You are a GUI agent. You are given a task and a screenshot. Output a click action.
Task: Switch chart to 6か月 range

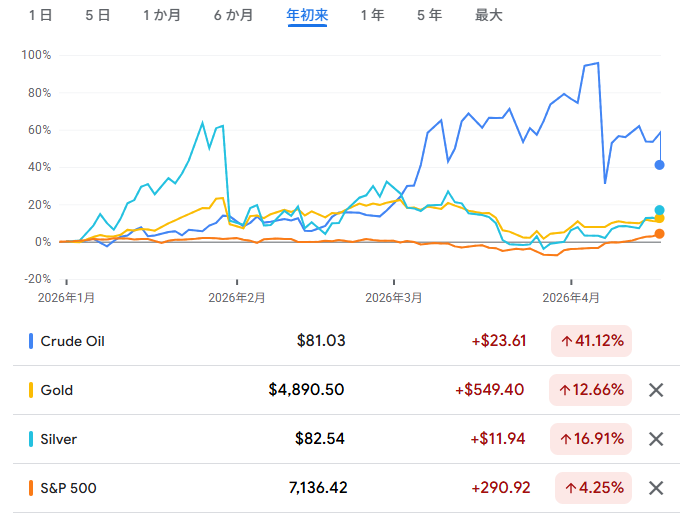click(x=233, y=15)
